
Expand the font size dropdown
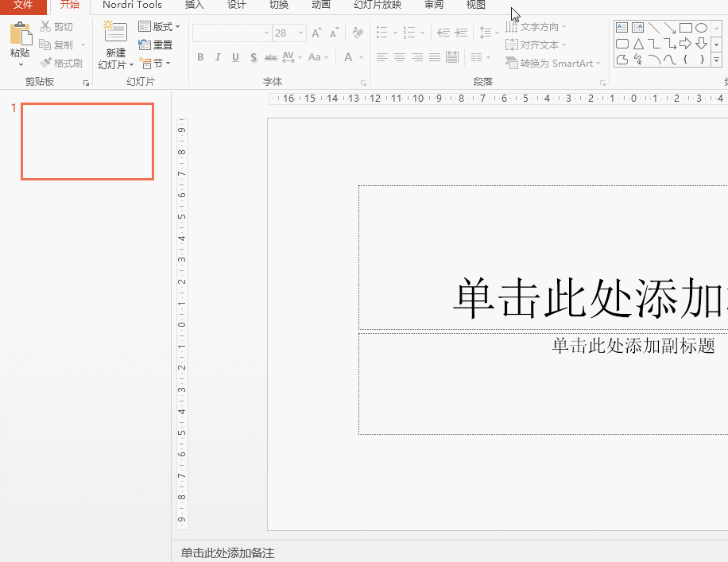[x=300, y=33]
